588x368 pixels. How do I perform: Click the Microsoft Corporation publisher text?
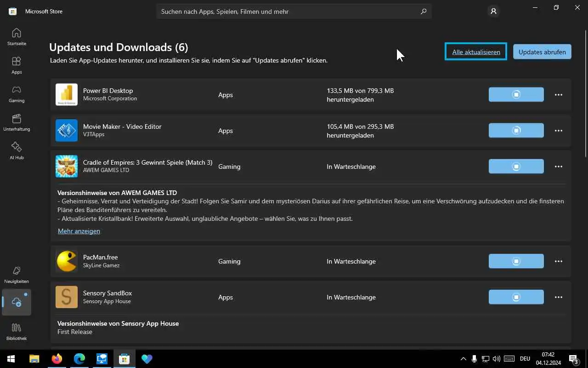click(110, 98)
